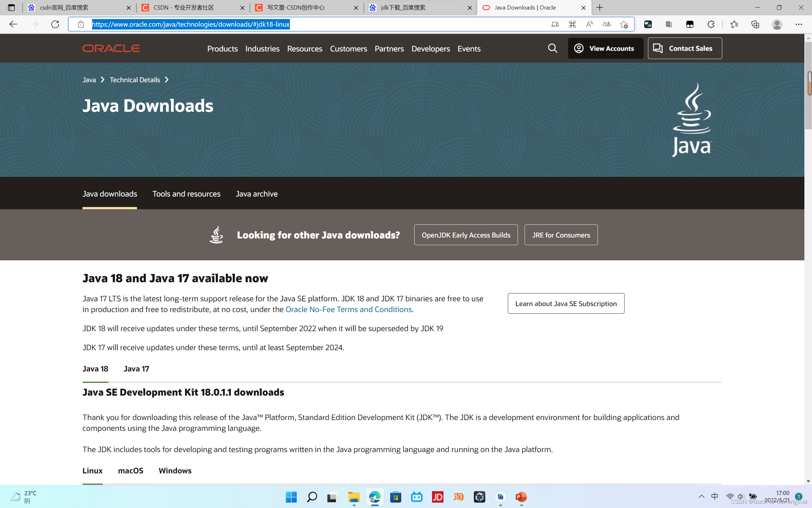
Task: Open the Developers menu
Action: pos(430,49)
